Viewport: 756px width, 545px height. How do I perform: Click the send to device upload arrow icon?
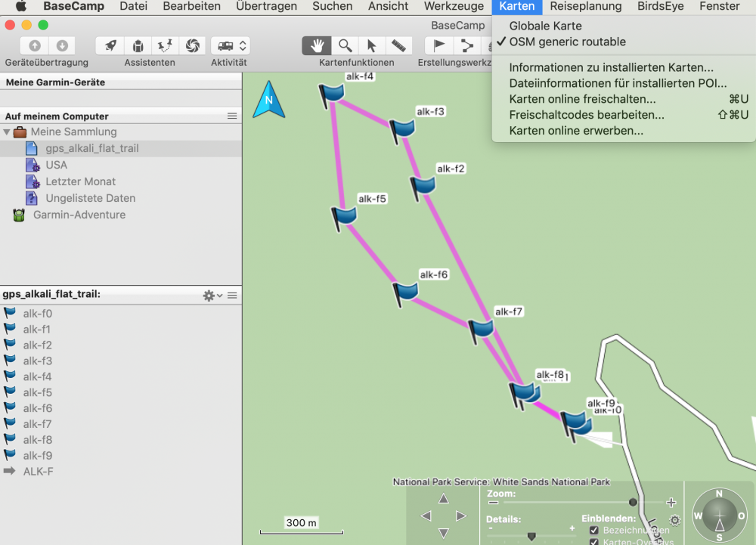(x=34, y=46)
